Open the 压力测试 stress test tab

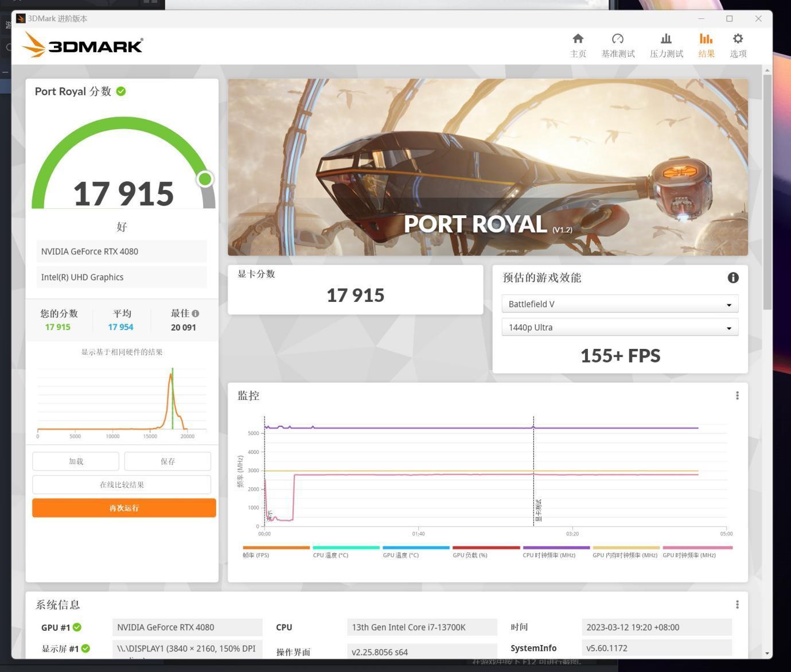[666, 45]
